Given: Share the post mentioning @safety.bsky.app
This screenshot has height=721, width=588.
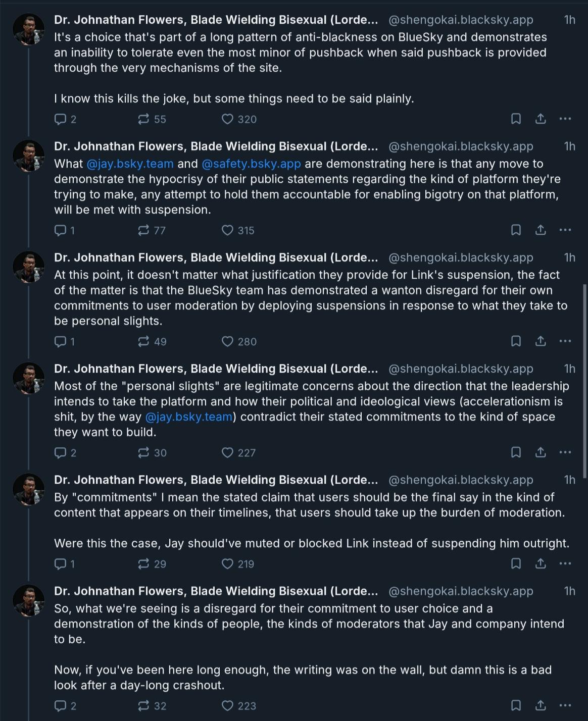Looking at the screenshot, I should (x=540, y=230).
